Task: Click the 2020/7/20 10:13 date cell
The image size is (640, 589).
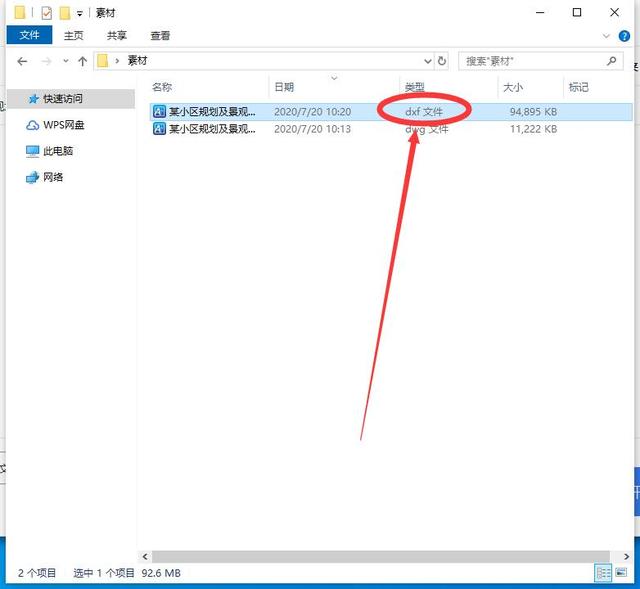Action: pyautogui.click(x=312, y=129)
